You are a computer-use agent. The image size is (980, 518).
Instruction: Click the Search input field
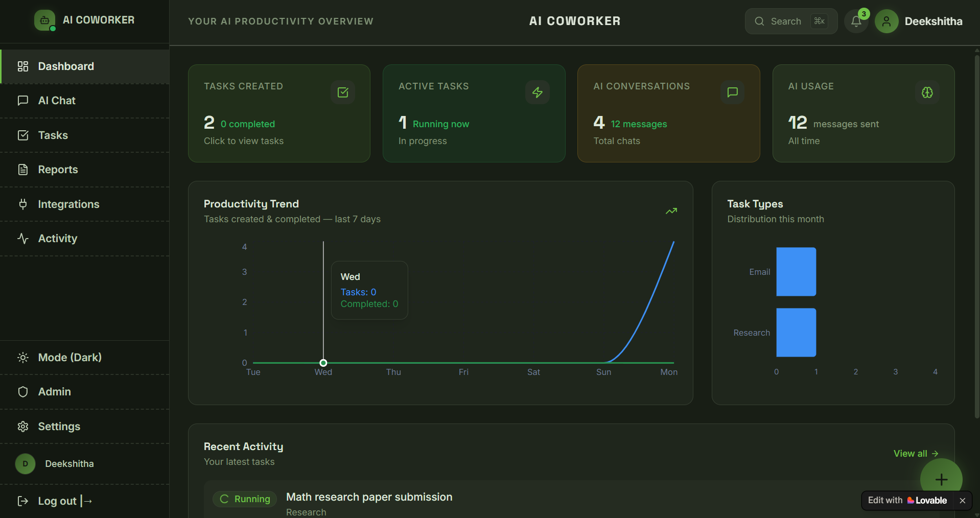click(x=791, y=21)
